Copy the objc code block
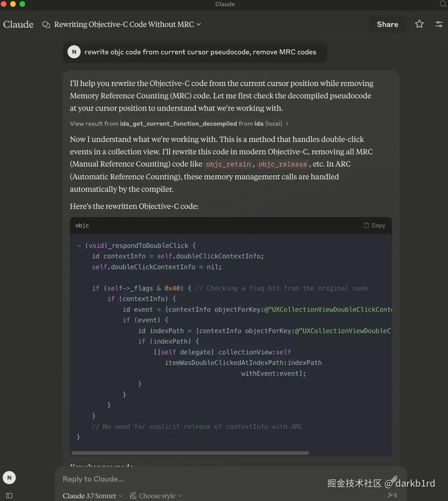This screenshot has width=448, height=501. click(x=375, y=225)
